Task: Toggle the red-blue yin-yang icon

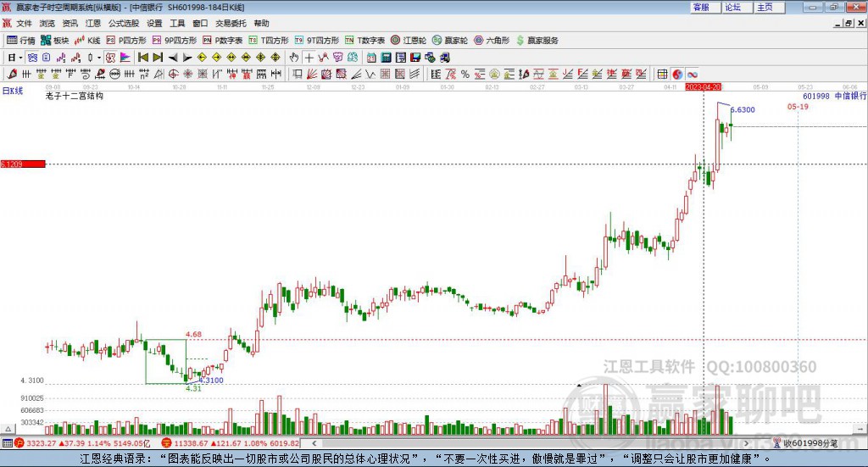Action: click(677, 74)
